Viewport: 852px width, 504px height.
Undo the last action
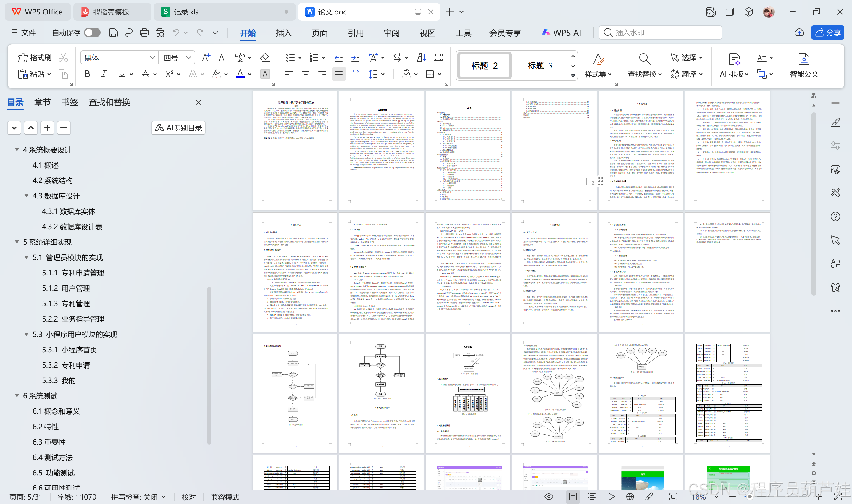click(x=176, y=33)
